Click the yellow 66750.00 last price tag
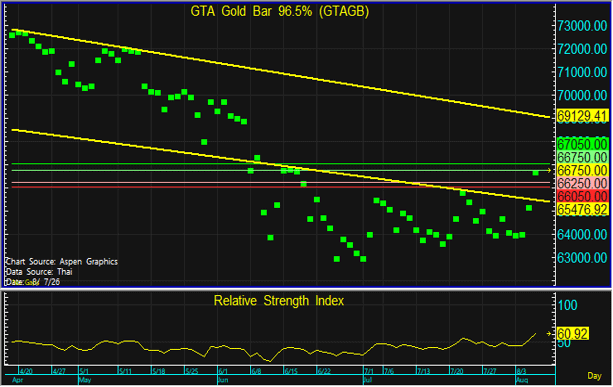 [x=582, y=170]
